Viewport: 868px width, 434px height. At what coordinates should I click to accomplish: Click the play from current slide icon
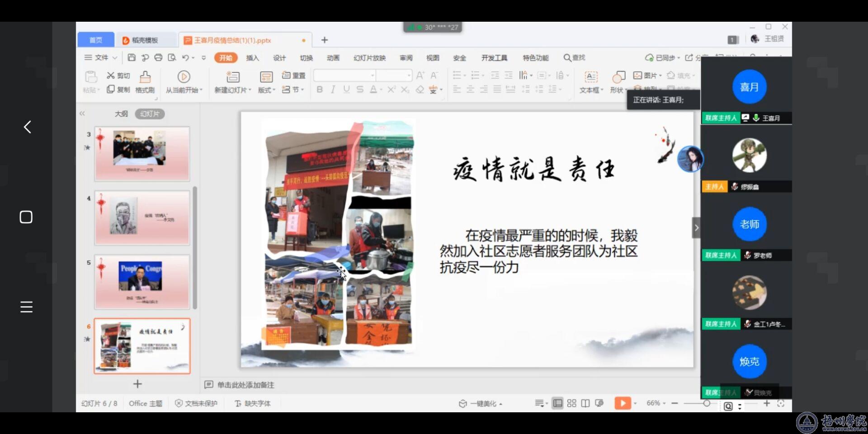[184, 77]
